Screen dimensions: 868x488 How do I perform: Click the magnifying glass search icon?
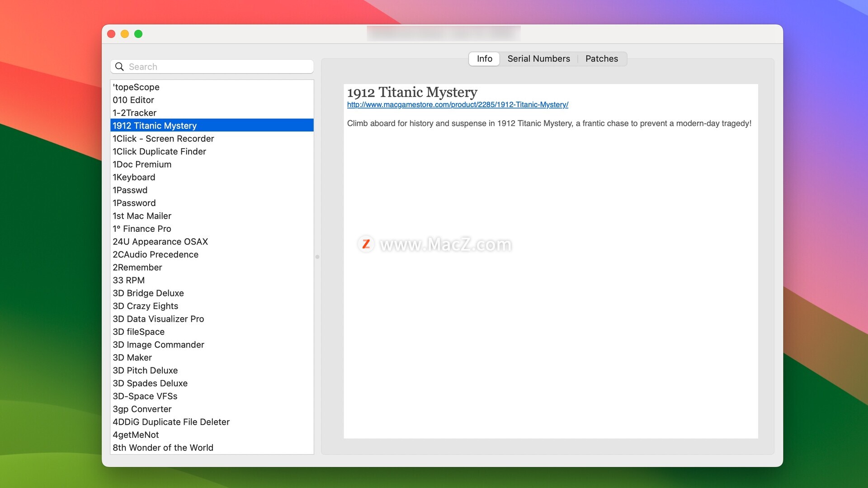click(119, 67)
